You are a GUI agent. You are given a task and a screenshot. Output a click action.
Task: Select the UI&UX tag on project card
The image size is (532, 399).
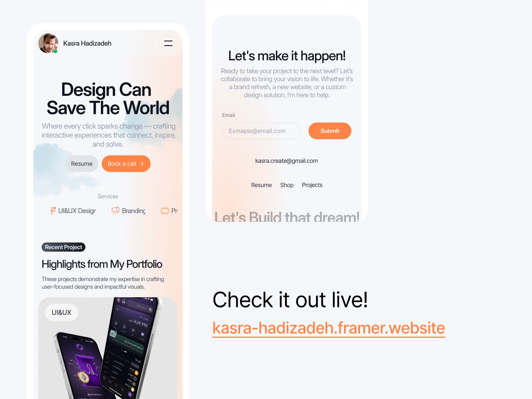coord(62,313)
